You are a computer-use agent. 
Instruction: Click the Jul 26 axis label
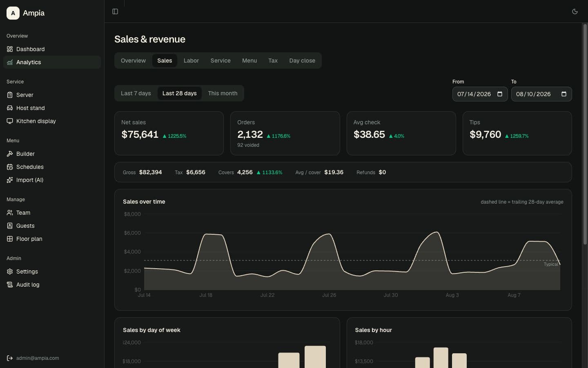329,295
